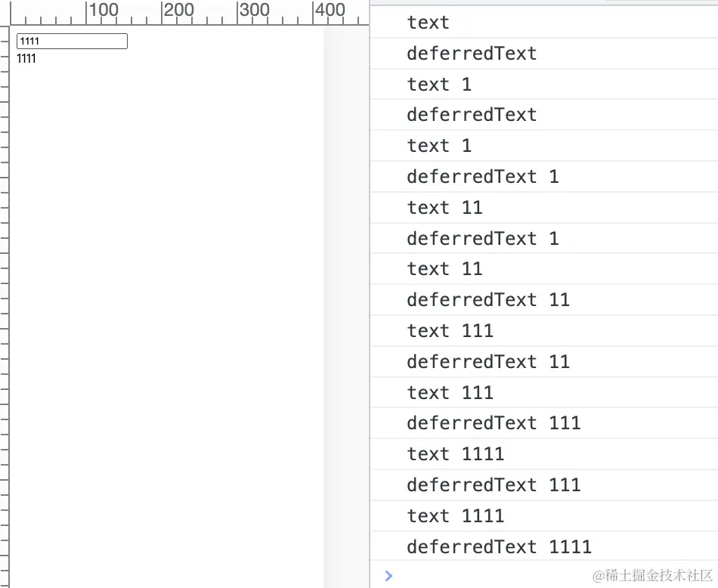The height and width of the screenshot is (588, 718).
Task: Select the first "deferredText 11" console line
Action: tap(487, 300)
